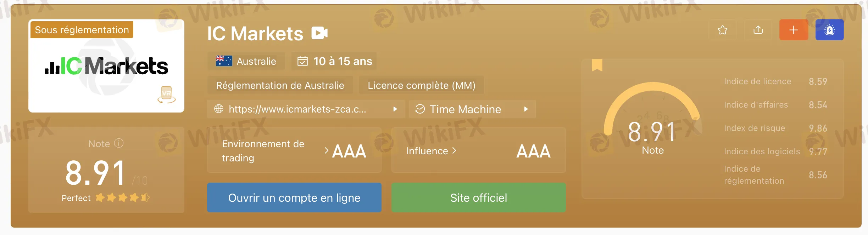
Task: Click the five-star Perfect rating
Action: pos(122,197)
